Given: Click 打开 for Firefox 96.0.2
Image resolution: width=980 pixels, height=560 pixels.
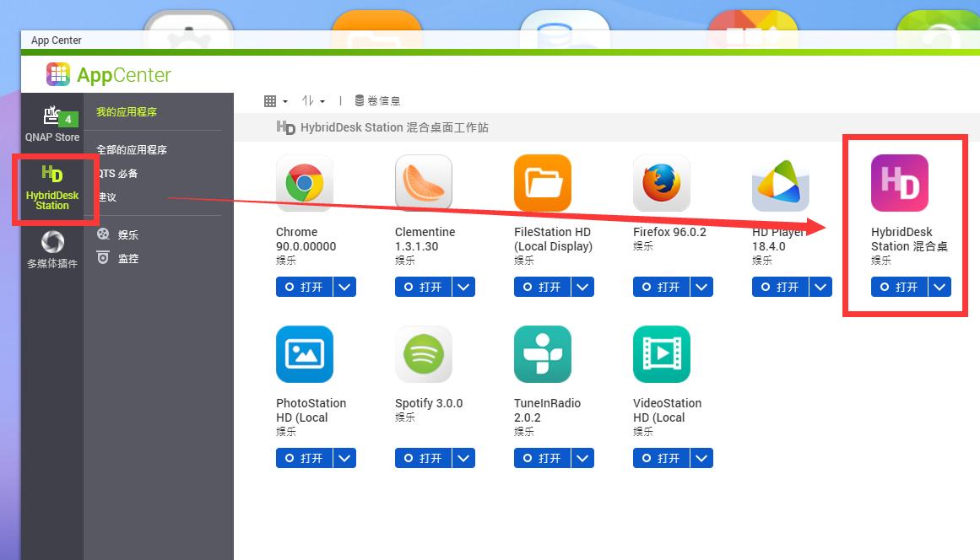Looking at the screenshot, I should (x=661, y=288).
